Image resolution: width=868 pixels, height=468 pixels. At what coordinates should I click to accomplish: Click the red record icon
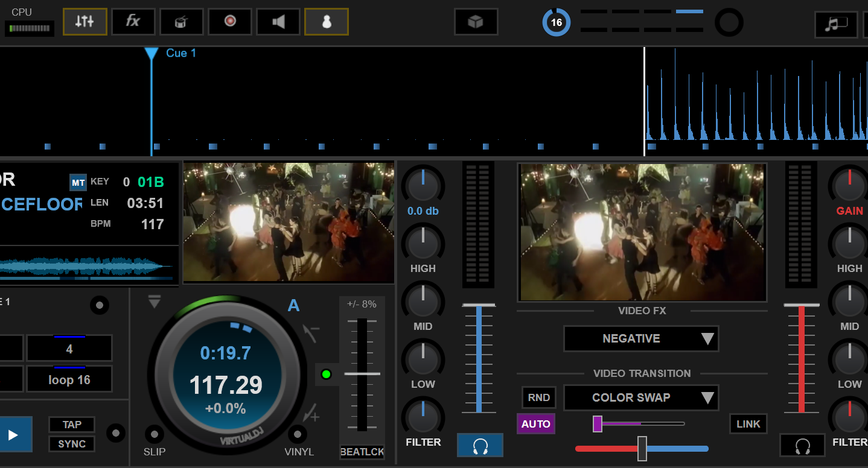[230, 22]
